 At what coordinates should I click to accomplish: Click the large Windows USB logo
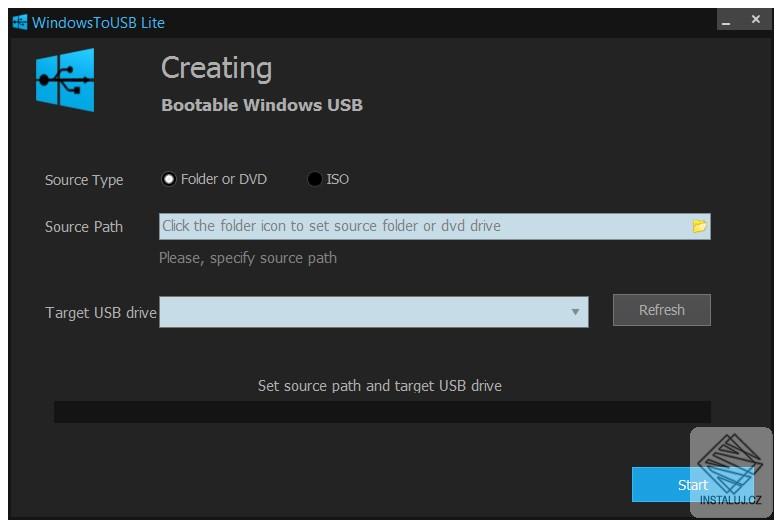65,80
